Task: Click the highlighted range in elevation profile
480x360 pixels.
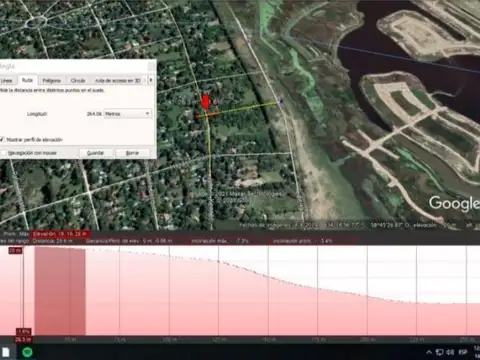Action: click(x=60, y=291)
